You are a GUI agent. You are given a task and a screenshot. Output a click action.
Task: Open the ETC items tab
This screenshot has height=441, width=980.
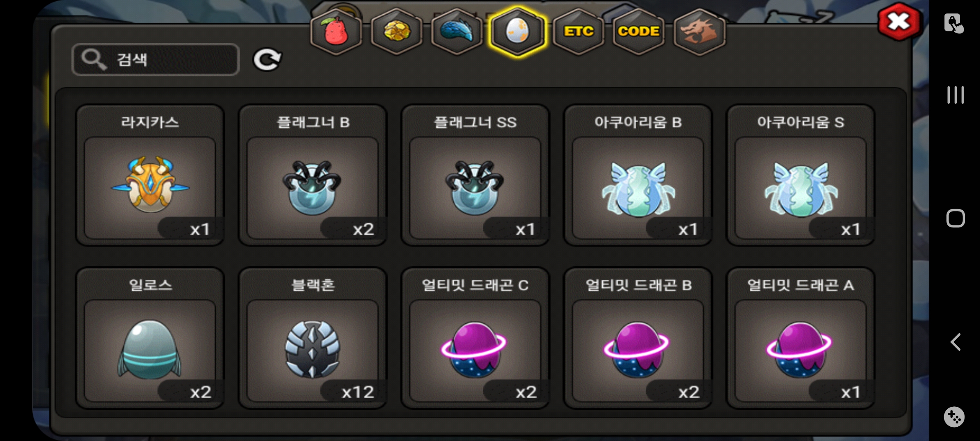(x=578, y=31)
